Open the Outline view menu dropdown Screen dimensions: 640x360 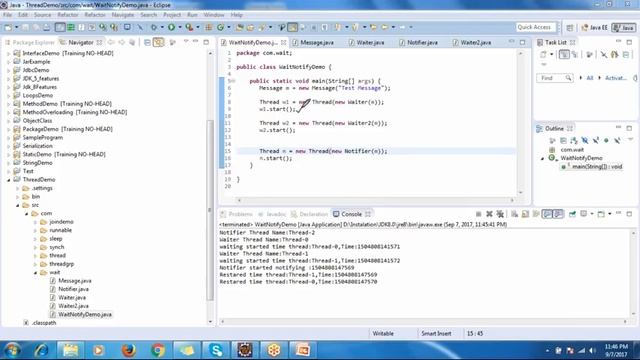click(x=631, y=140)
